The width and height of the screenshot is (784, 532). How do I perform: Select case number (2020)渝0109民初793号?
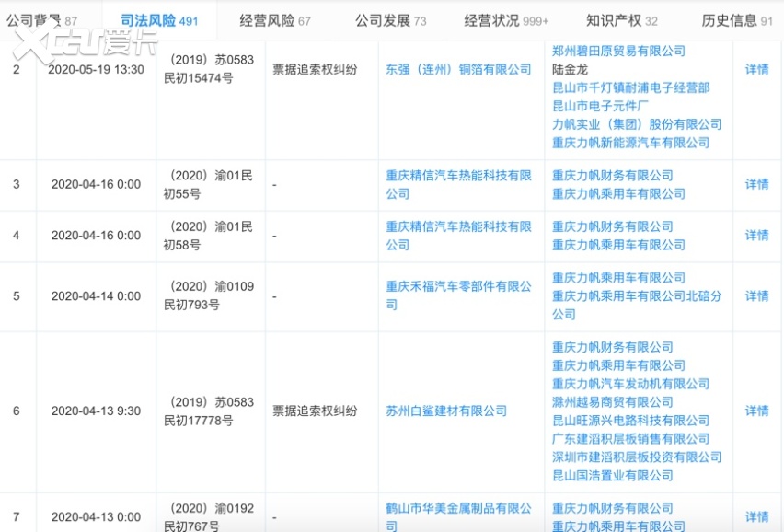click(209, 295)
